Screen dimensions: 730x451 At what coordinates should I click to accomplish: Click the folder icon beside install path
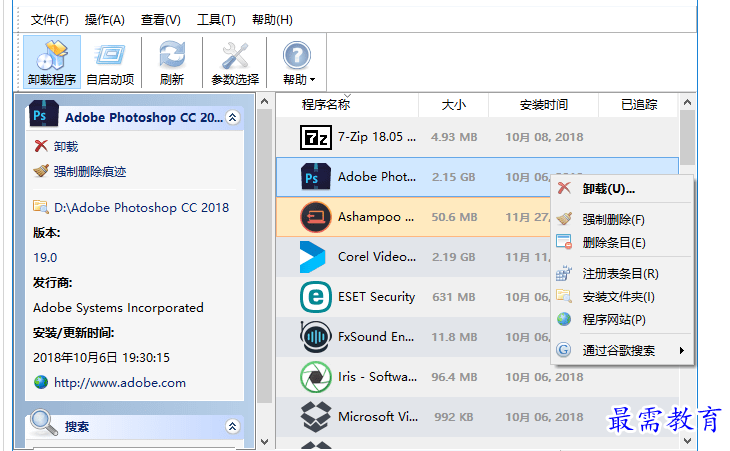point(41,207)
